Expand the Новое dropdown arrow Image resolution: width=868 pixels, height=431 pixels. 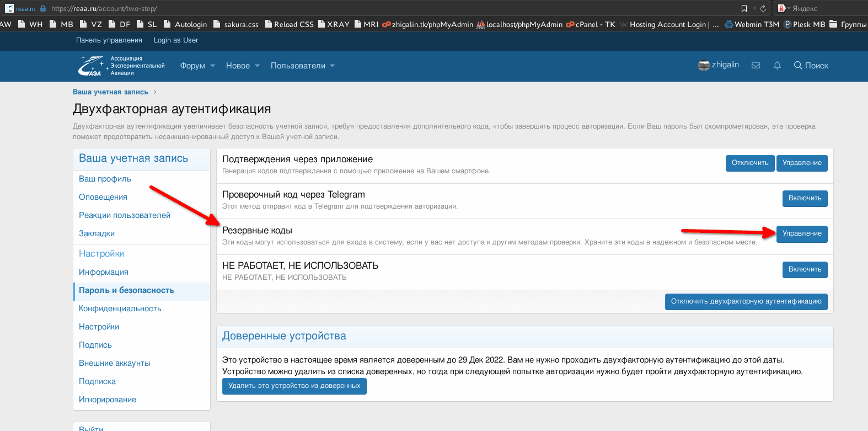[x=257, y=66]
